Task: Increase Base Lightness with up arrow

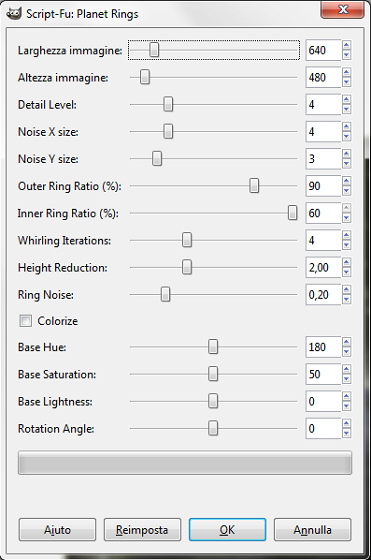Action: point(346,396)
